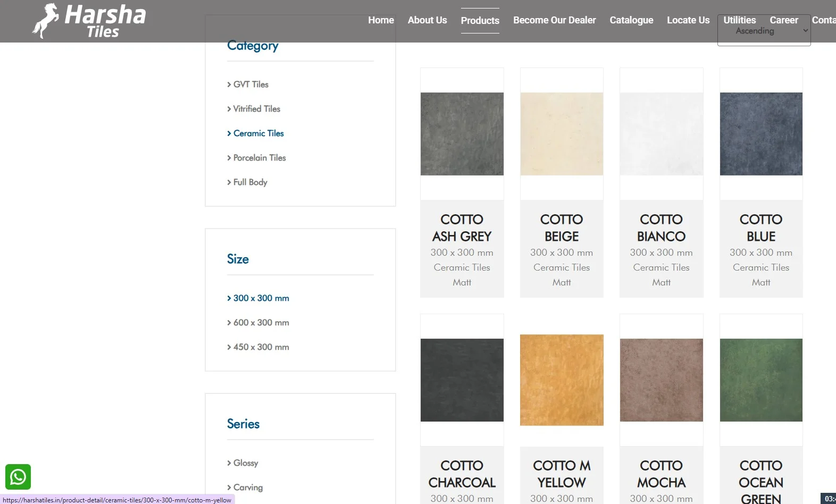The image size is (836, 504).
Task: Click COTTO MOCHA product title
Action: pos(661,474)
